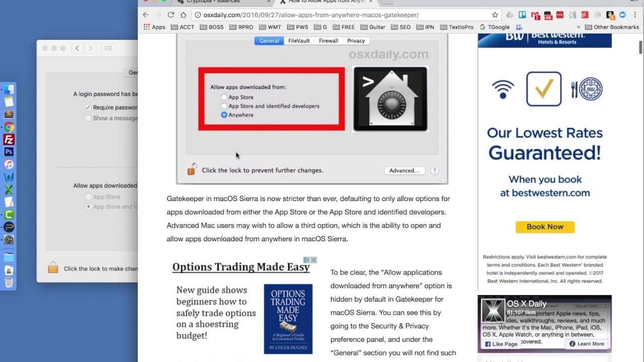644x362 pixels.
Task: Reload the page in Chrome
Action: tap(171, 15)
